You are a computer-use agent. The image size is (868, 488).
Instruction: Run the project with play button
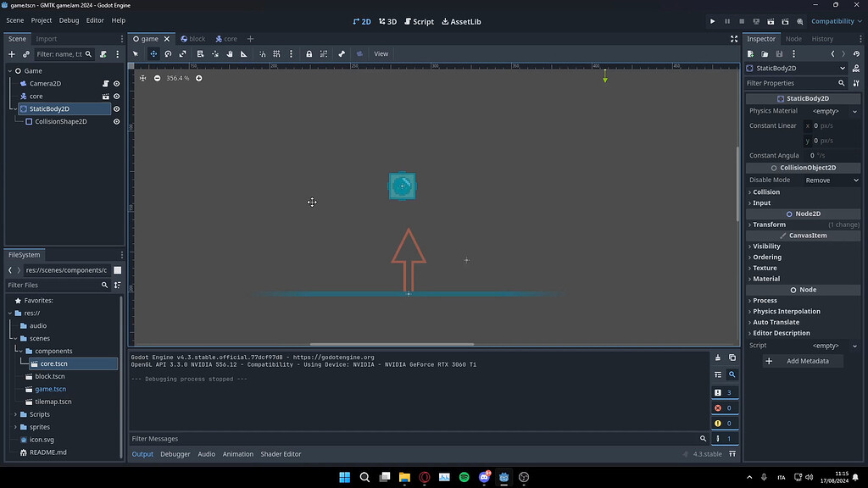coord(712,21)
